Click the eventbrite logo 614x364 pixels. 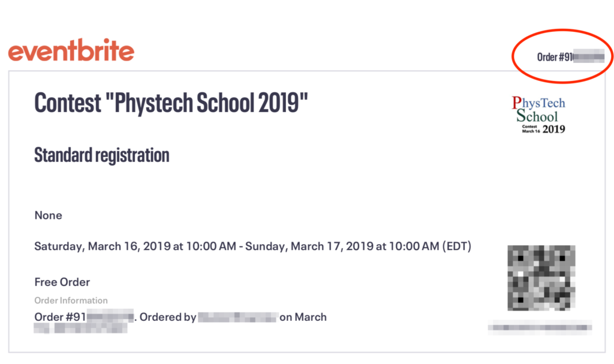[71, 50]
